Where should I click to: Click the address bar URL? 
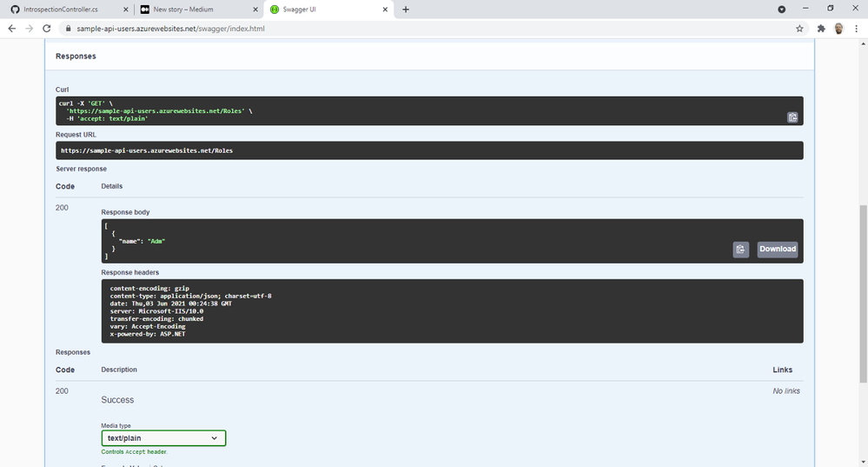tap(170, 28)
